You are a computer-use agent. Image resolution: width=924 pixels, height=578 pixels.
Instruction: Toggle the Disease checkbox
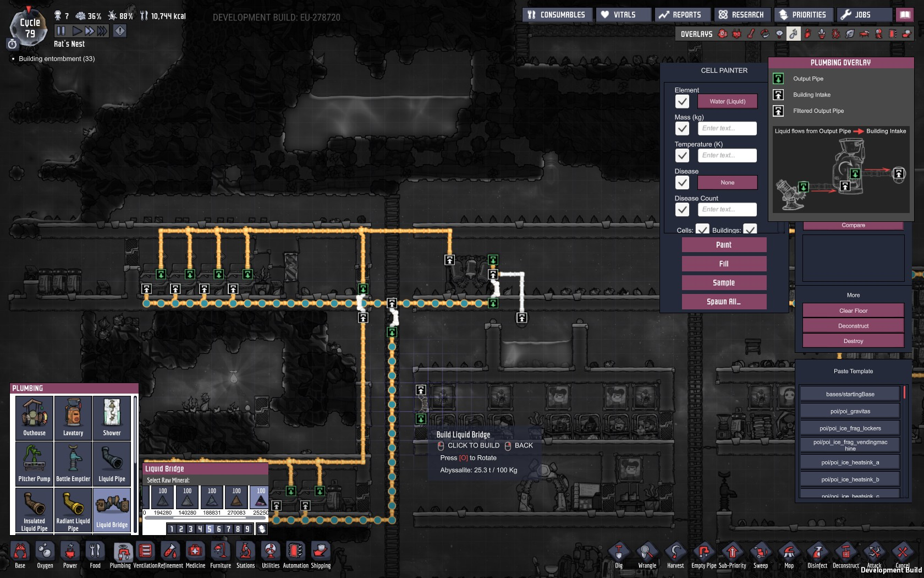pyautogui.click(x=682, y=182)
